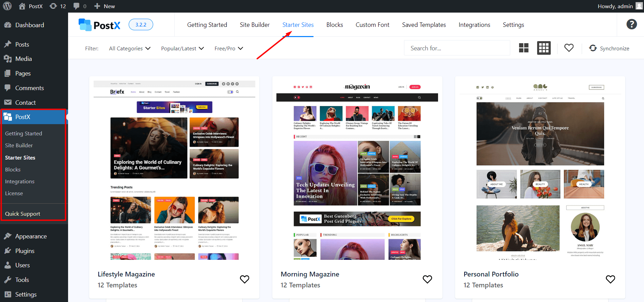Open the Starter Sites sidebar submenu
The height and width of the screenshot is (302, 644).
point(20,157)
